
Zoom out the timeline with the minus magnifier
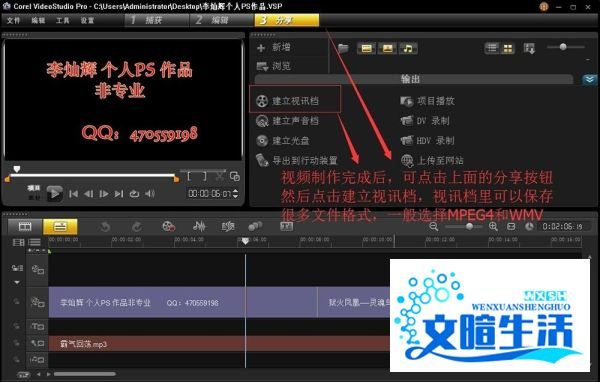(434, 227)
